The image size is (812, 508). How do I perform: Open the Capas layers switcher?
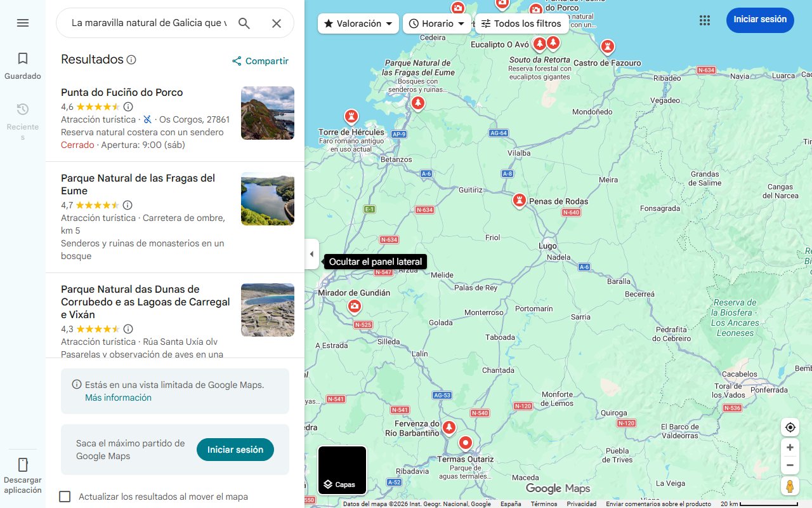pos(342,470)
